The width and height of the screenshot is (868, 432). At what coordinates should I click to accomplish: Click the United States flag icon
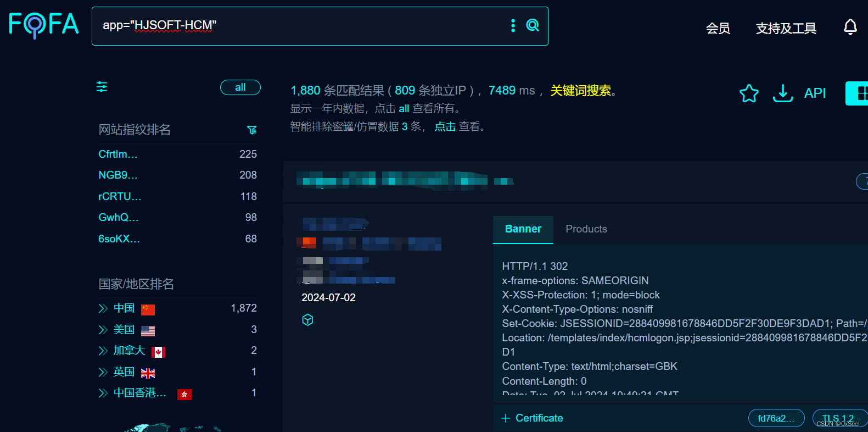point(148,331)
